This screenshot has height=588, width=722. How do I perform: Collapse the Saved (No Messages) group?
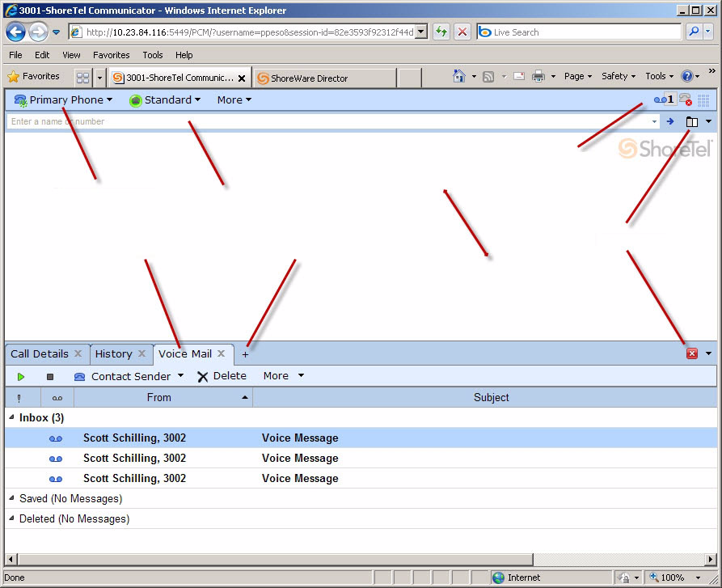pos(11,497)
